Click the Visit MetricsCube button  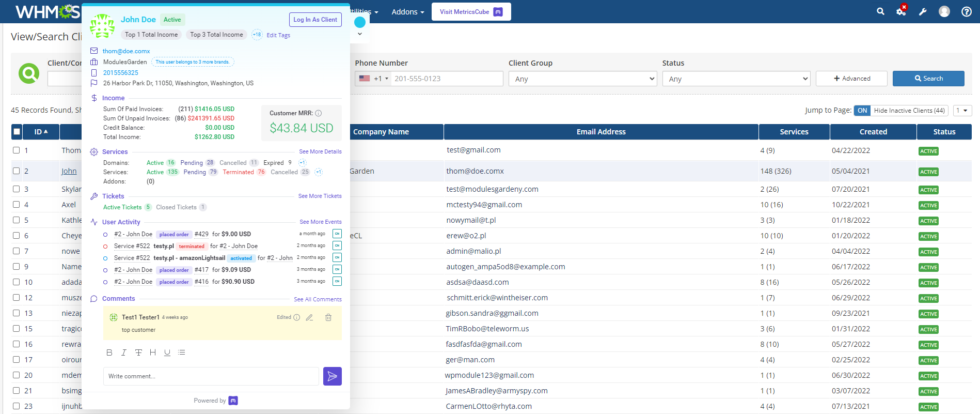point(470,11)
